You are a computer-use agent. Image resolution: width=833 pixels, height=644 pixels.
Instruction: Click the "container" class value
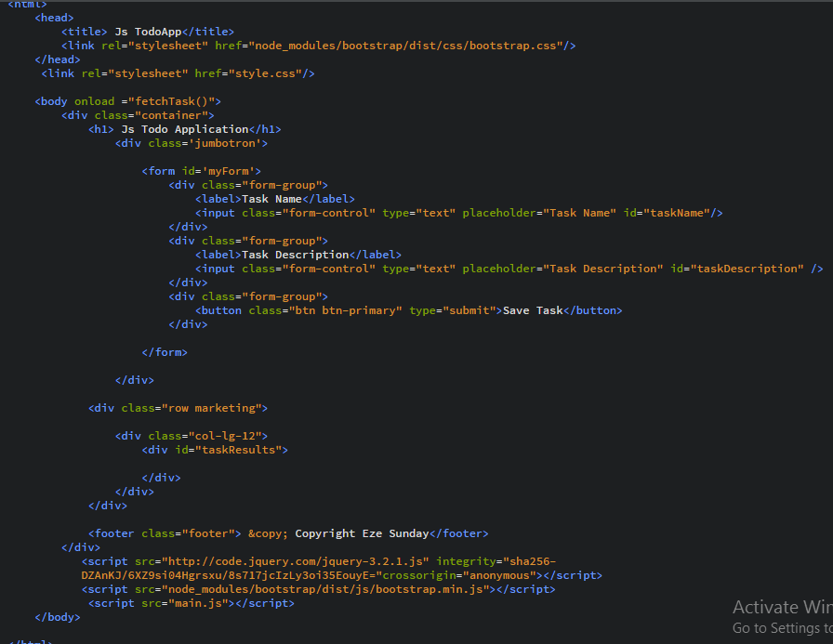coord(172,115)
